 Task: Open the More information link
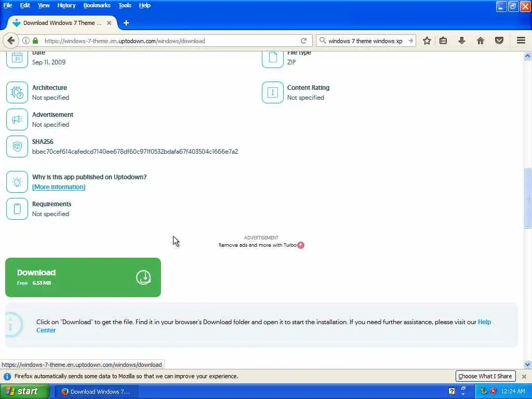pos(59,187)
